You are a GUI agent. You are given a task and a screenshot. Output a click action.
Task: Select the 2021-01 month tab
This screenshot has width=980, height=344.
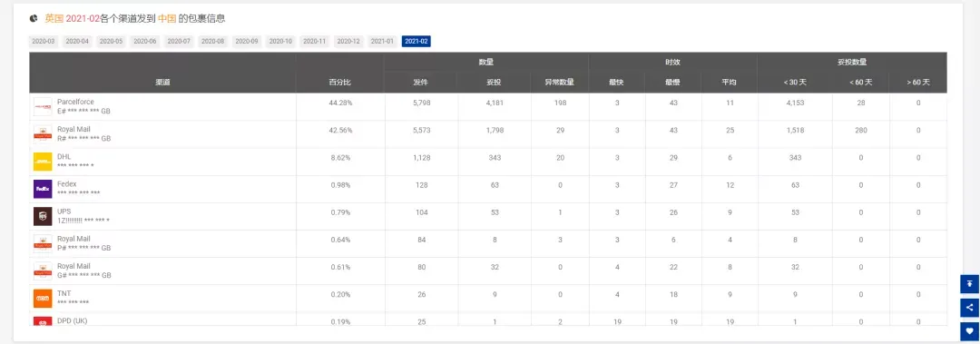click(x=382, y=41)
